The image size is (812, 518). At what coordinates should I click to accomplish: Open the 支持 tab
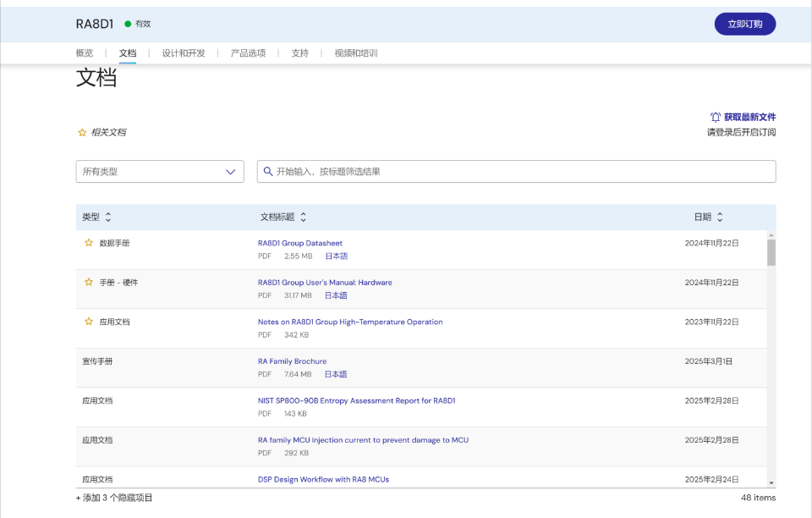pyautogui.click(x=299, y=53)
